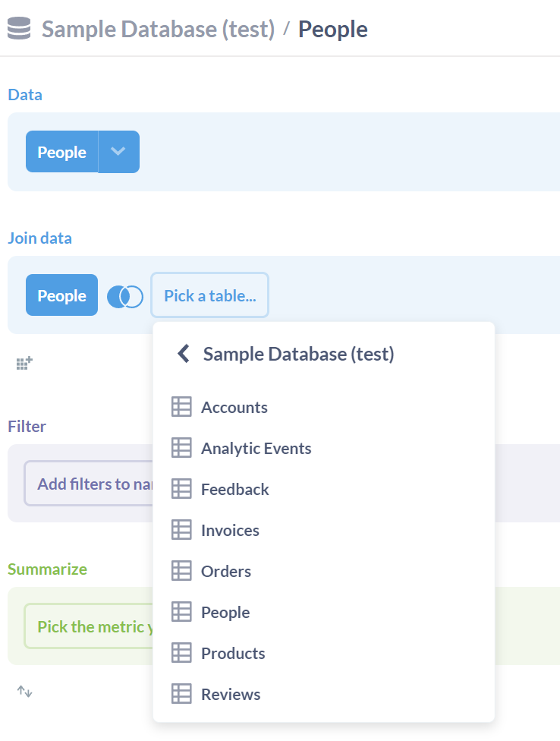Choose Products from the table picker list
This screenshot has height=741, width=560.
(233, 653)
